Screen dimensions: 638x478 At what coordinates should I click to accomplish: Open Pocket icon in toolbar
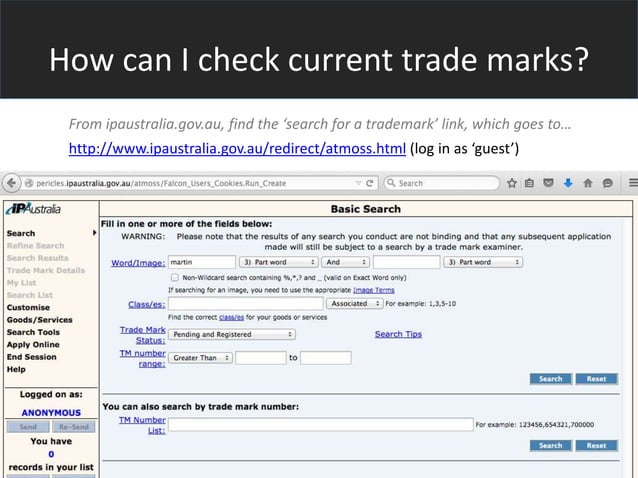(x=548, y=183)
